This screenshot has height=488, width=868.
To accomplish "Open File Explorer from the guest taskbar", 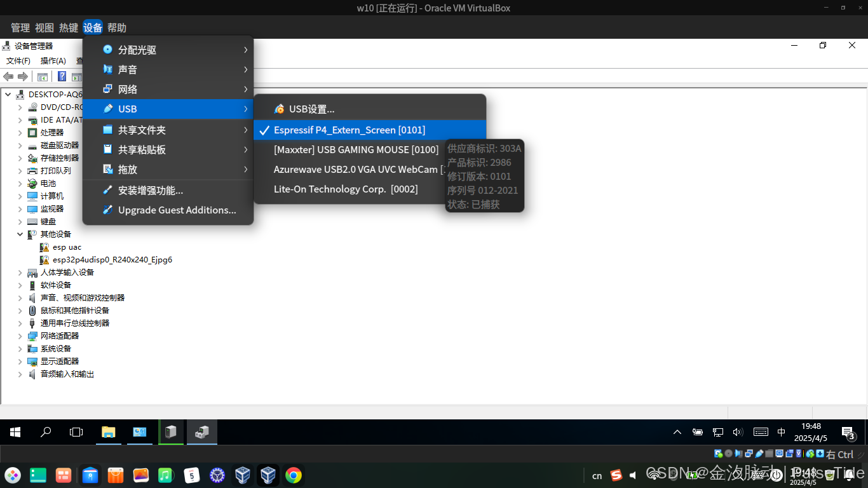I will click(109, 432).
